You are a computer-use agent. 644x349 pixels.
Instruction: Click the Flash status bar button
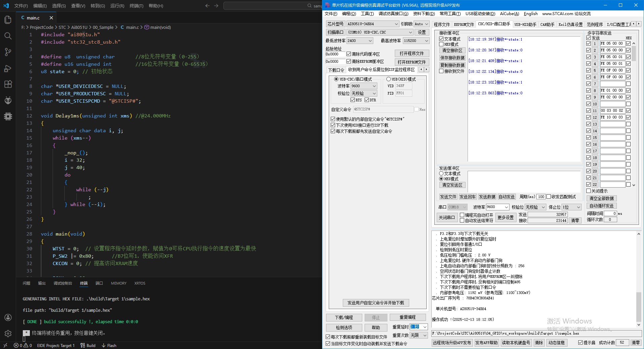109,345
